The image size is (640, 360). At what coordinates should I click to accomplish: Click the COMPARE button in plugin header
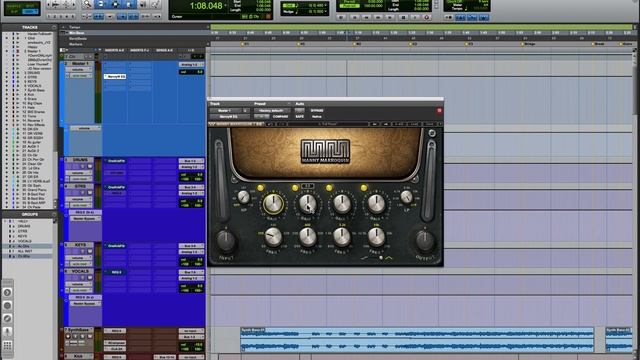tap(280, 117)
